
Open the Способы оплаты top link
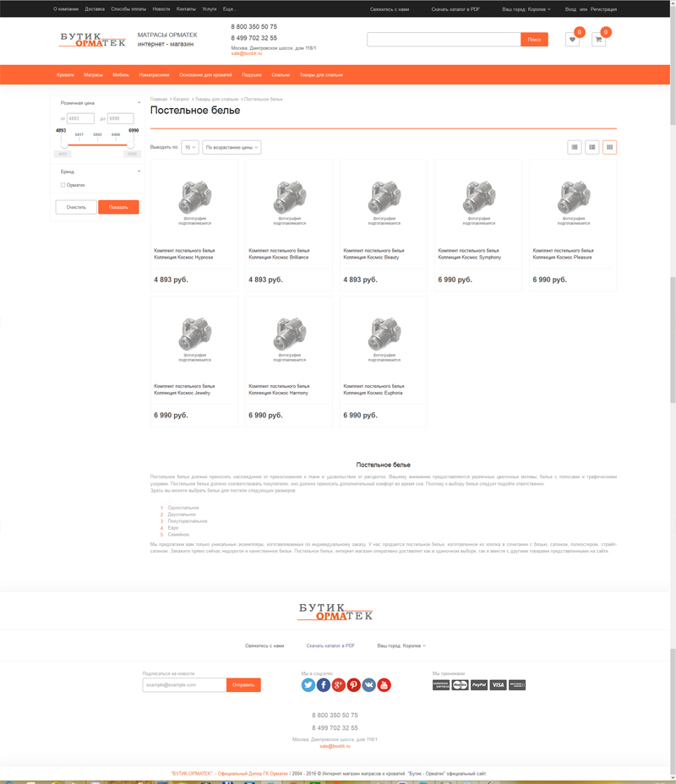coord(128,9)
